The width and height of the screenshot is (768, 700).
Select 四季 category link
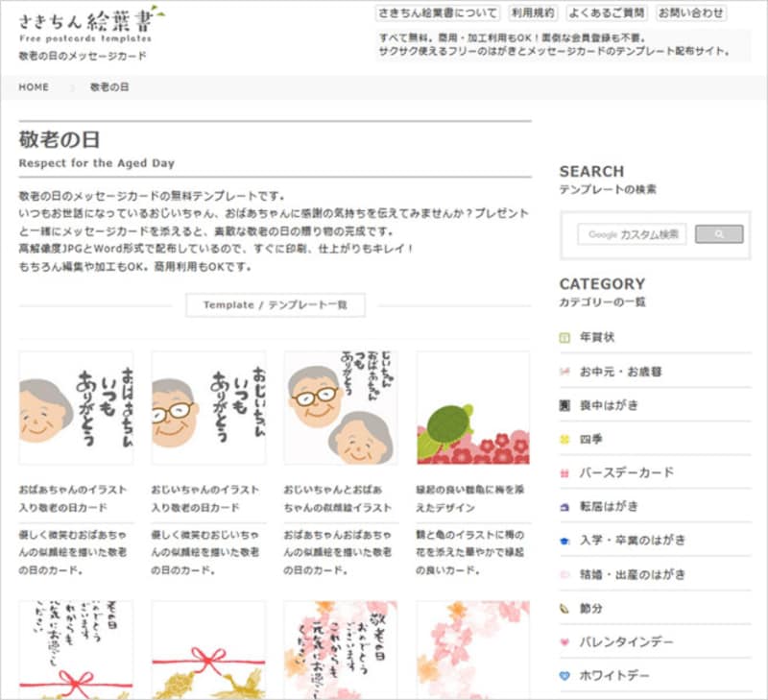591,440
